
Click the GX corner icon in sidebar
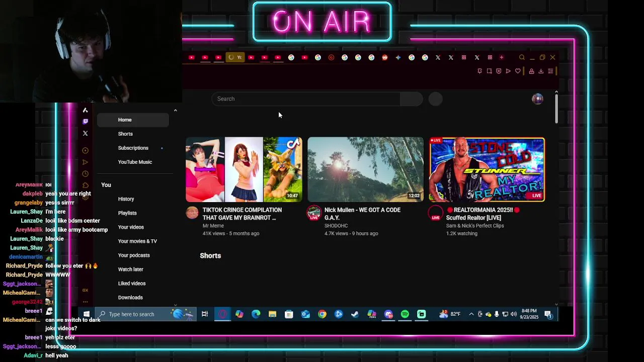point(85,290)
